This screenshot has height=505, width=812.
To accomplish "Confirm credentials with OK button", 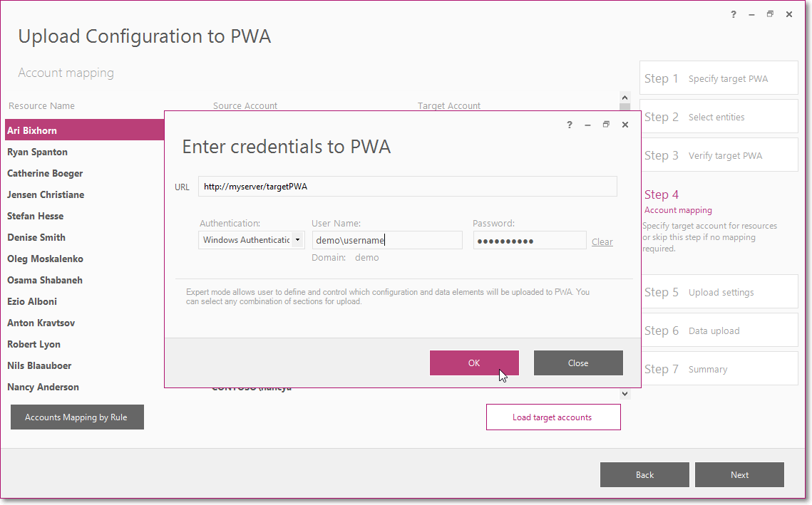I will coord(474,363).
